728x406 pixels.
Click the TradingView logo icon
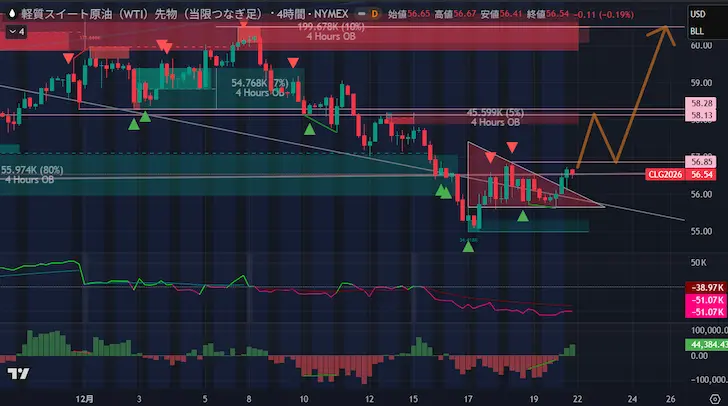pyautogui.click(x=17, y=374)
